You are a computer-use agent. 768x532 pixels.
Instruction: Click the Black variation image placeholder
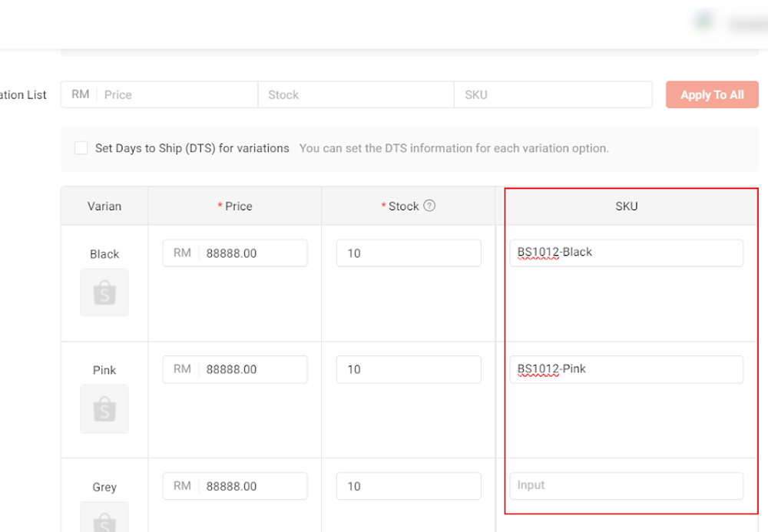point(104,292)
